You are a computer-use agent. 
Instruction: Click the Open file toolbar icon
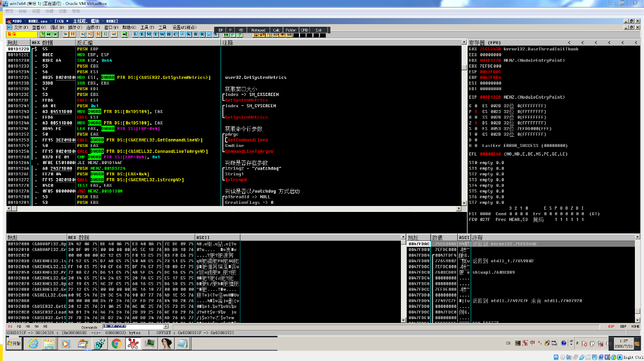[x=41, y=34]
